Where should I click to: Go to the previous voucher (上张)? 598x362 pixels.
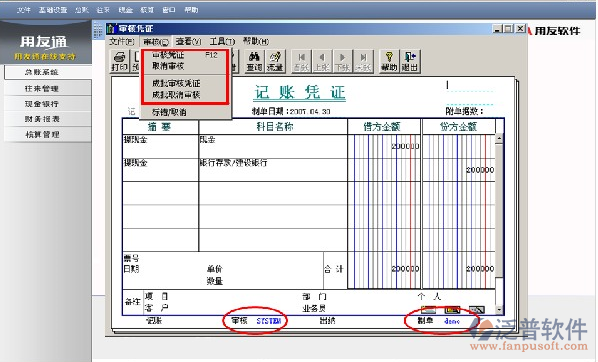point(322,61)
